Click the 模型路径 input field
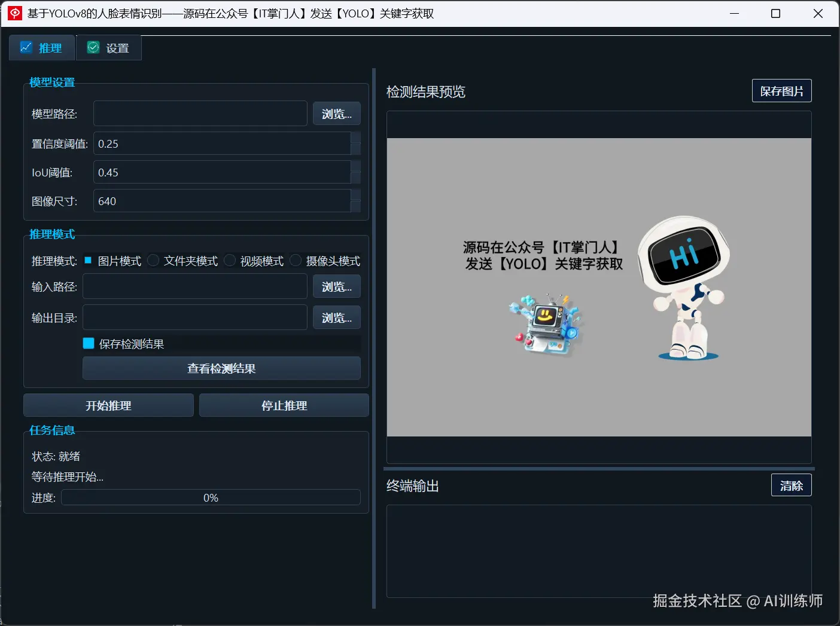The height and width of the screenshot is (626, 840). 200,113
